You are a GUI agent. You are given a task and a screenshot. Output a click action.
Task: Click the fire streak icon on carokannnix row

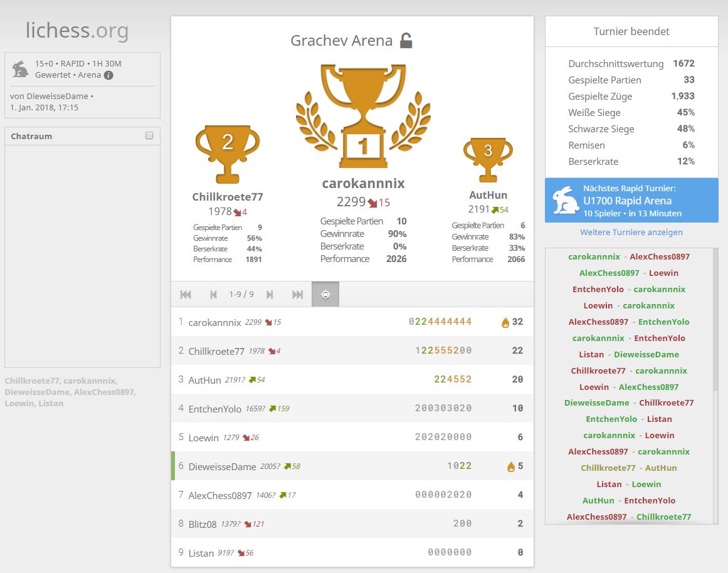[x=505, y=322]
